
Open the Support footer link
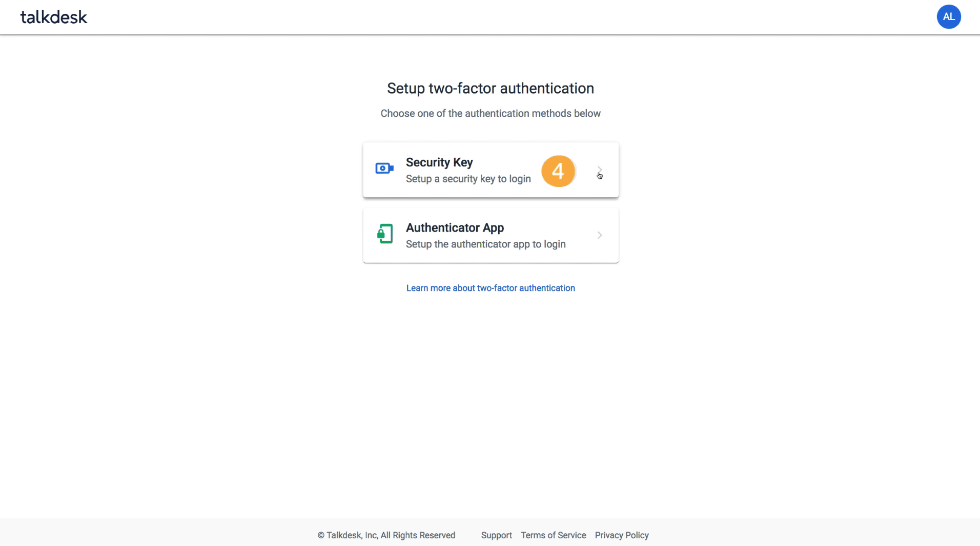(x=496, y=535)
